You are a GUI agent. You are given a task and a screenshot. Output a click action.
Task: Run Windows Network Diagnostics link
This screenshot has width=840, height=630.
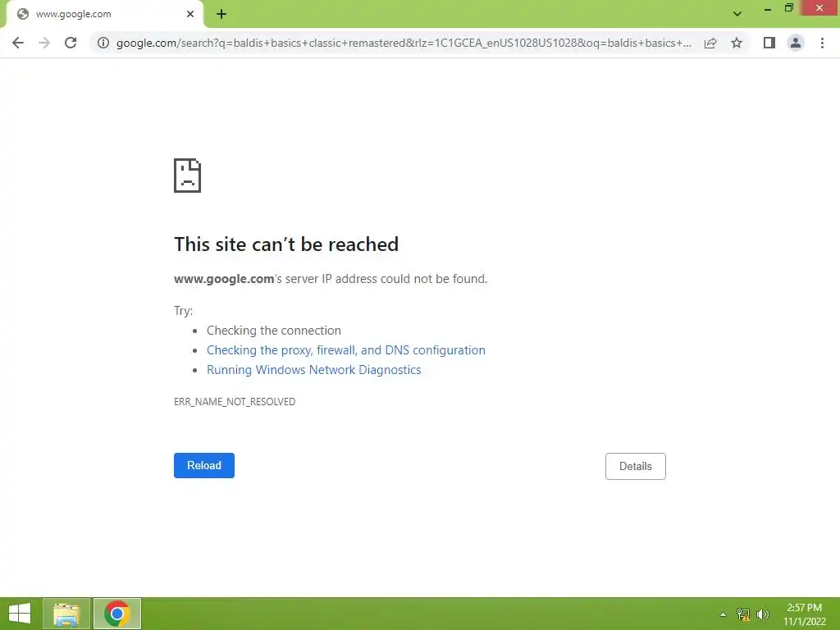click(314, 370)
